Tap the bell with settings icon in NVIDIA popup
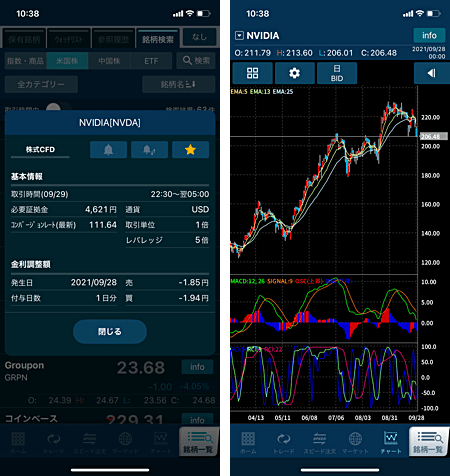 click(149, 150)
